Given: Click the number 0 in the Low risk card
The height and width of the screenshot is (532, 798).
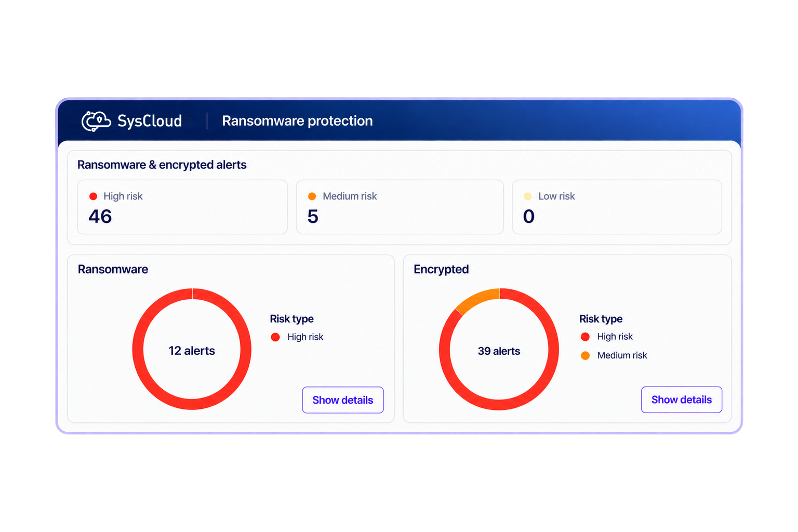Looking at the screenshot, I should click(529, 216).
